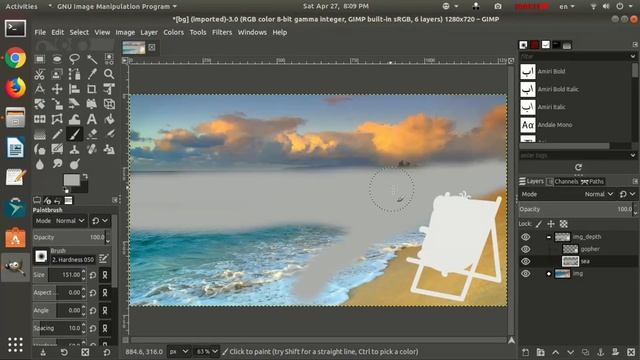
Task: Select the Paths tool
Action: 74,74
